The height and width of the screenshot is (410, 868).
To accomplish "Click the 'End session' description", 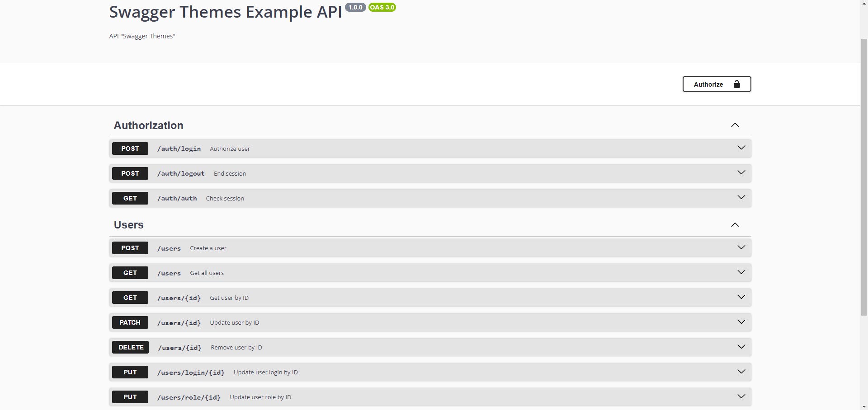I will click(x=230, y=173).
